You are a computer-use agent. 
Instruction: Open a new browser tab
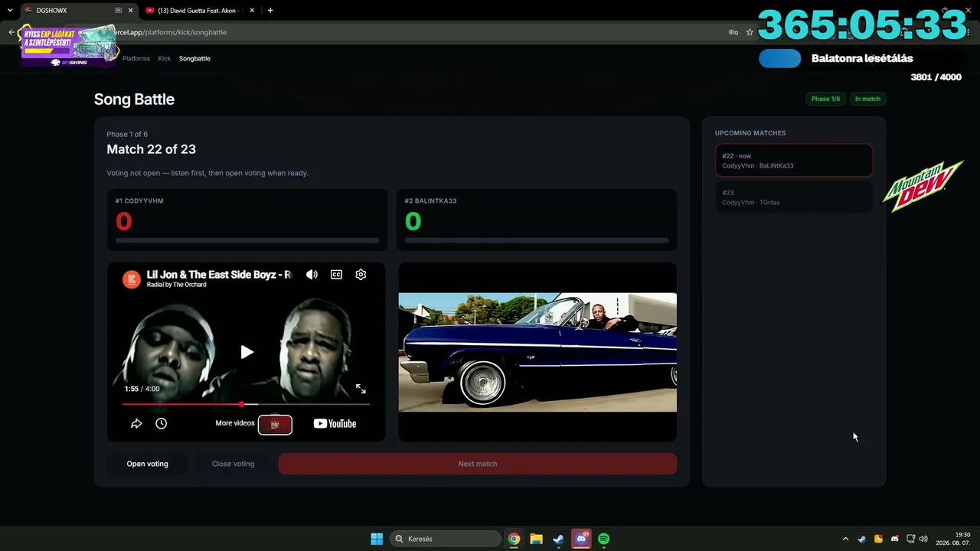(270, 11)
